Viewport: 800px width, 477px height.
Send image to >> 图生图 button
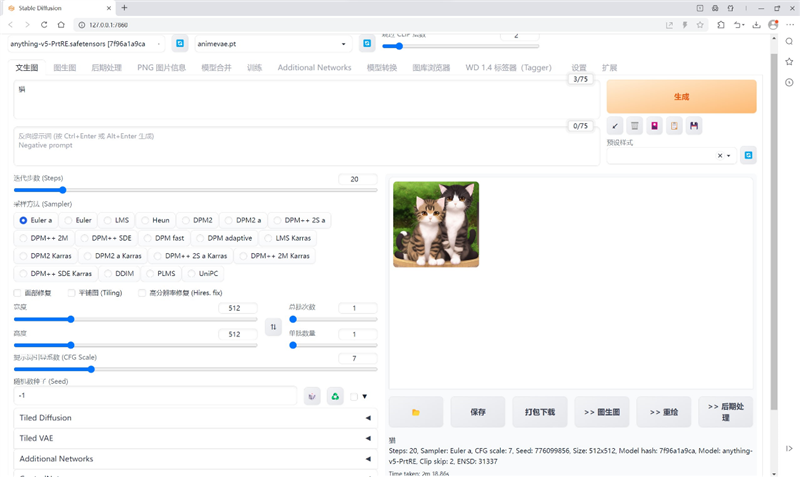tap(602, 412)
